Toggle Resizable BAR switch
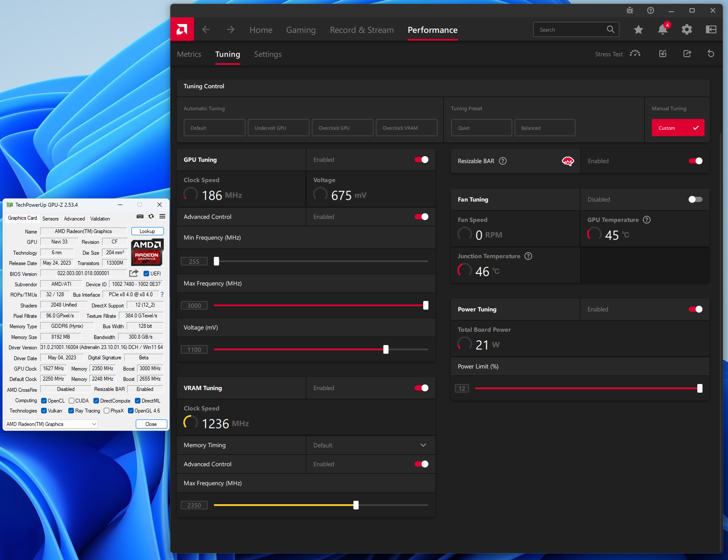Image resolution: width=728 pixels, height=560 pixels. pyautogui.click(x=696, y=161)
